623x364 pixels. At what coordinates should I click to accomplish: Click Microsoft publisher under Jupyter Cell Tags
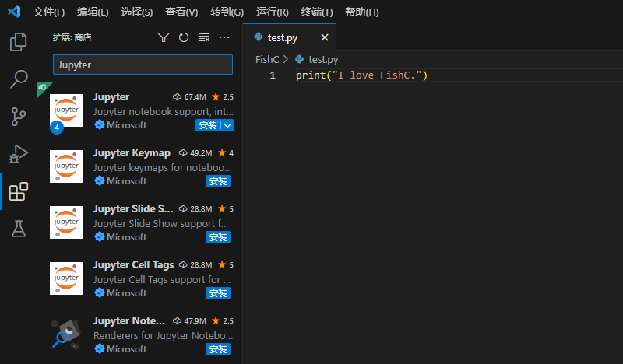pyautogui.click(x=126, y=293)
